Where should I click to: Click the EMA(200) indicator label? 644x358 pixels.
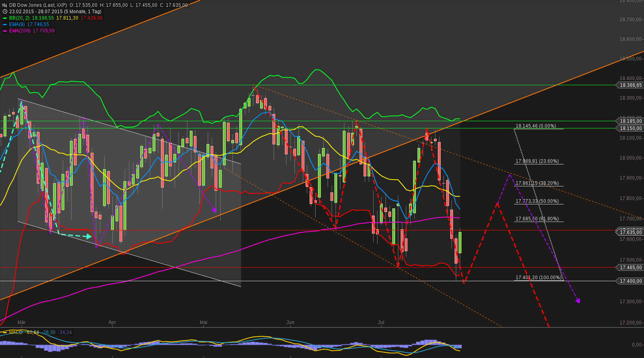pyautogui.click(x=20, y=31)
